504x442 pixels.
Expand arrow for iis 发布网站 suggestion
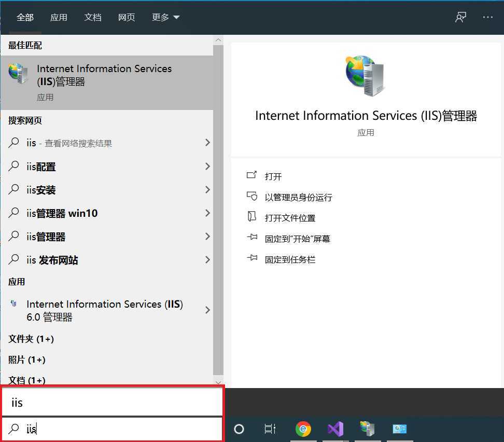207,259
